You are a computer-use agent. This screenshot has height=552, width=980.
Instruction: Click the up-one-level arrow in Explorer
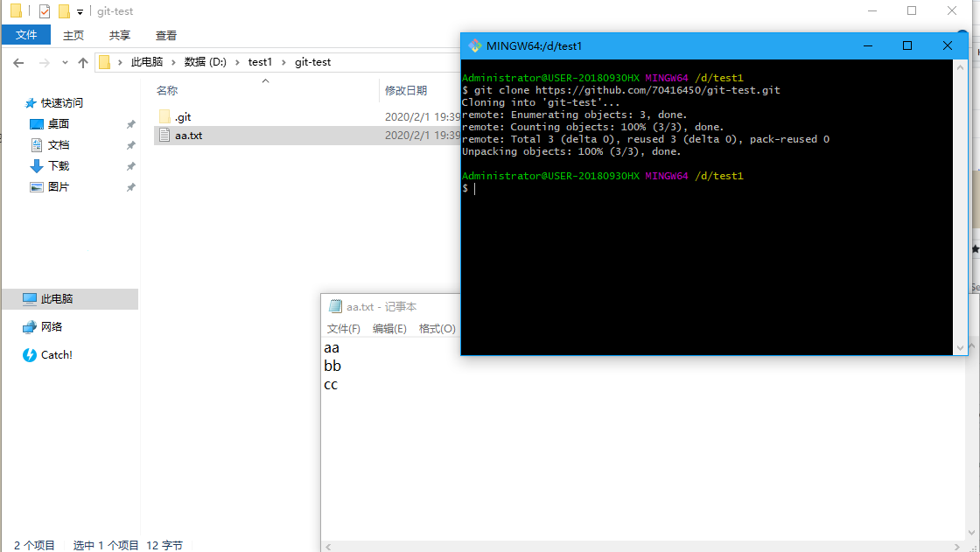click(82, 61)
